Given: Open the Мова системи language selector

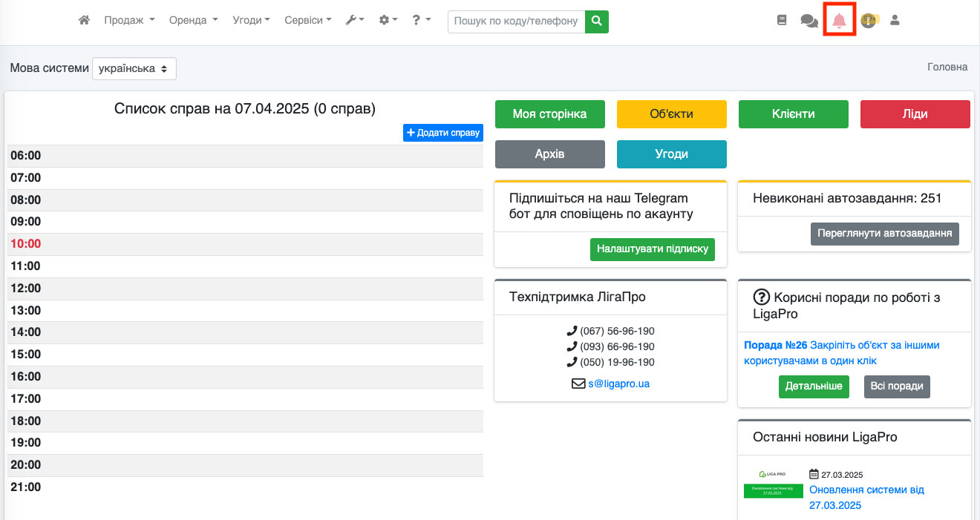Looking at the screenshot, I should [x=134, y=68].
